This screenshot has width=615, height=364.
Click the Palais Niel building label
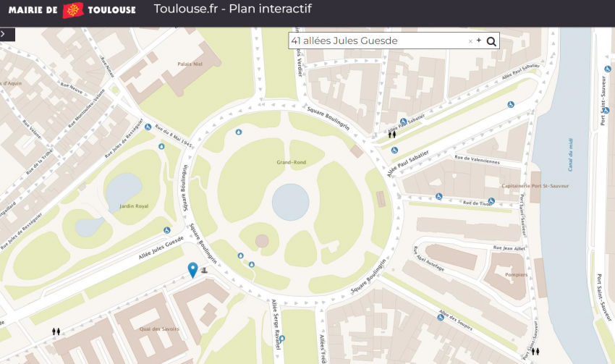pyautogui.click(x=190, y=64)
